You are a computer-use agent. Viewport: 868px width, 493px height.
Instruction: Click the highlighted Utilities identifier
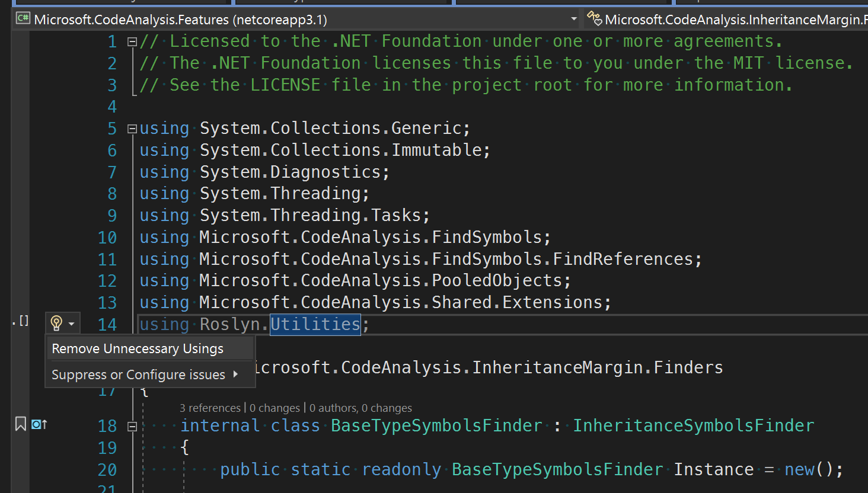pyautogui.click(x=315, y=324)
